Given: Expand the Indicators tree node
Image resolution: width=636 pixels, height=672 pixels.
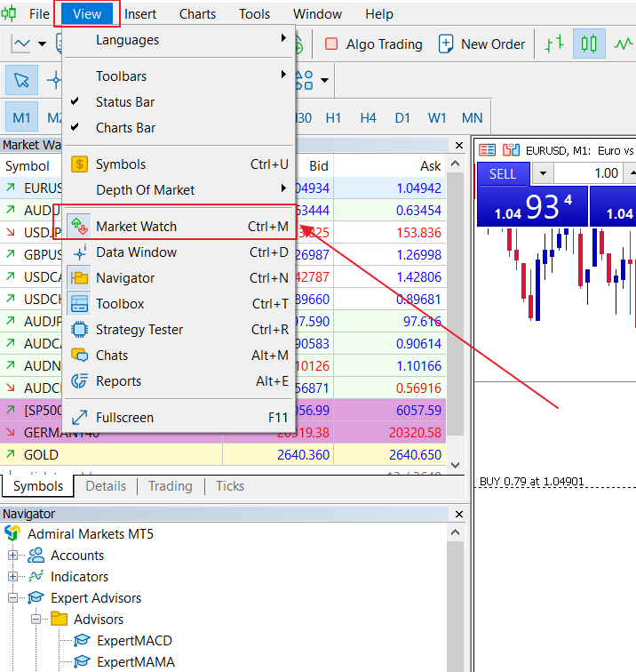Looking at the screenshot, I should pyautogui.click(x=12, y=576).
